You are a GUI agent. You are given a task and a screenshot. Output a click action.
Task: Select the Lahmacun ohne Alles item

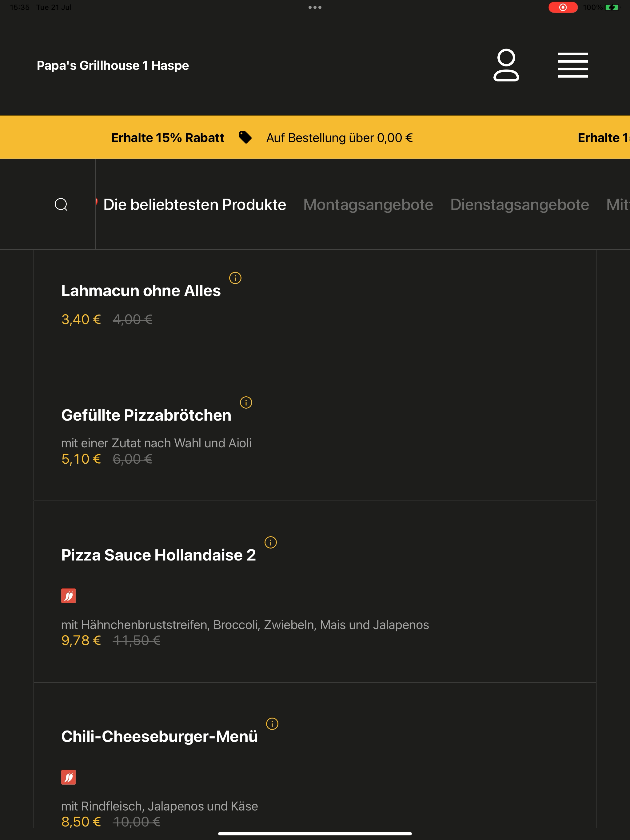tap(315, 305)
